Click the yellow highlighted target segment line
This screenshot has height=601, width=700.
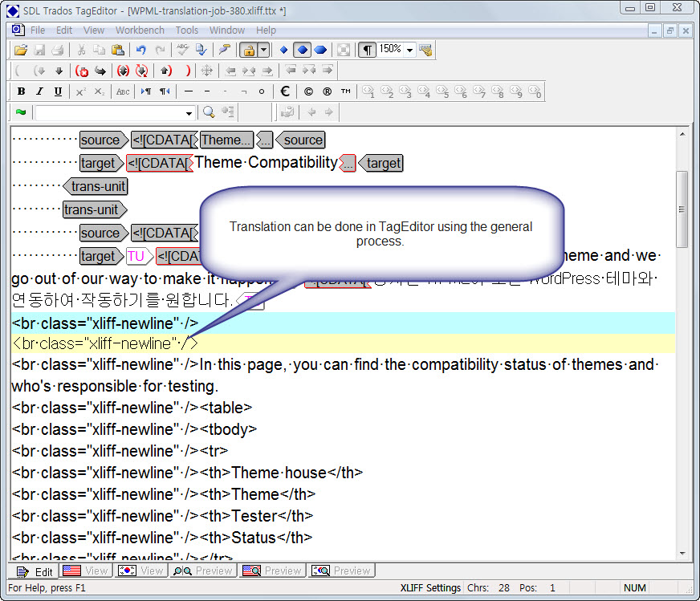(343, 343)
